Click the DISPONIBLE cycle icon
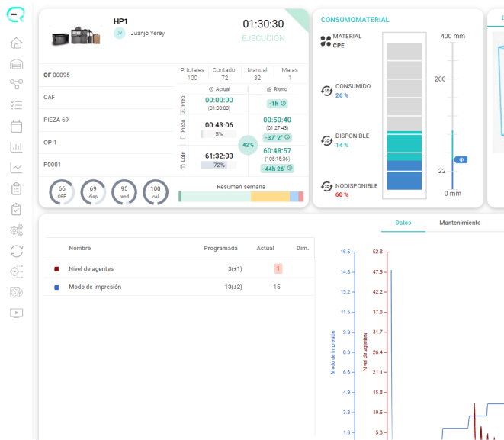This screenshot has height=440, width=504. coord(326,140)
